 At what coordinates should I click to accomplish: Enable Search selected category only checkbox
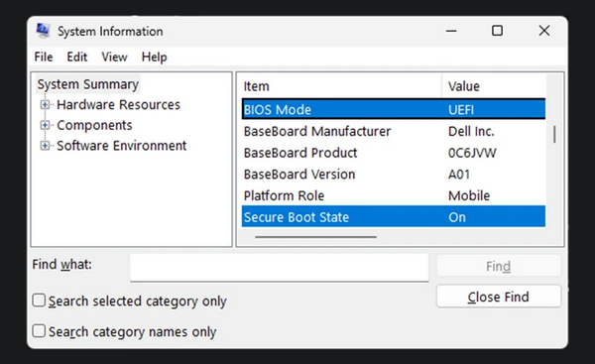pyautogui.click(x=39, y=301)
